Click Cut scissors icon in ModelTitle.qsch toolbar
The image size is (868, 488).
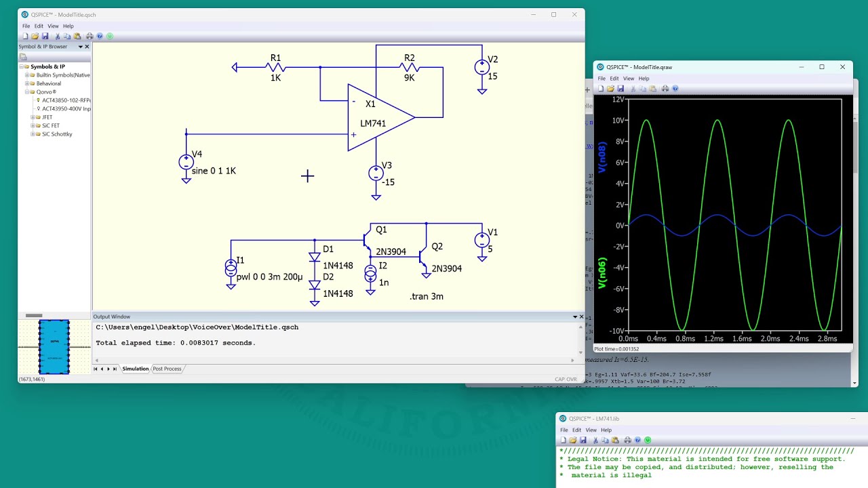[57, 36]
